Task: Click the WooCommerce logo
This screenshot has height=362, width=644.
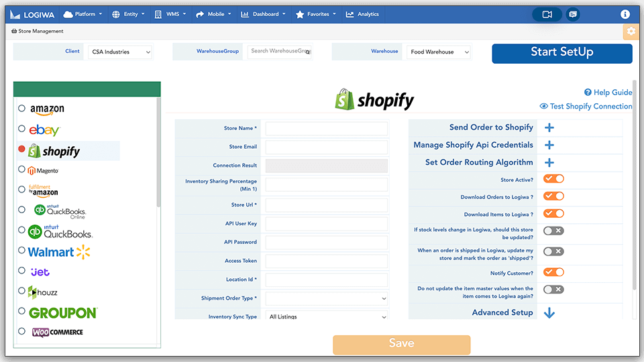Action: click(58, 332)
